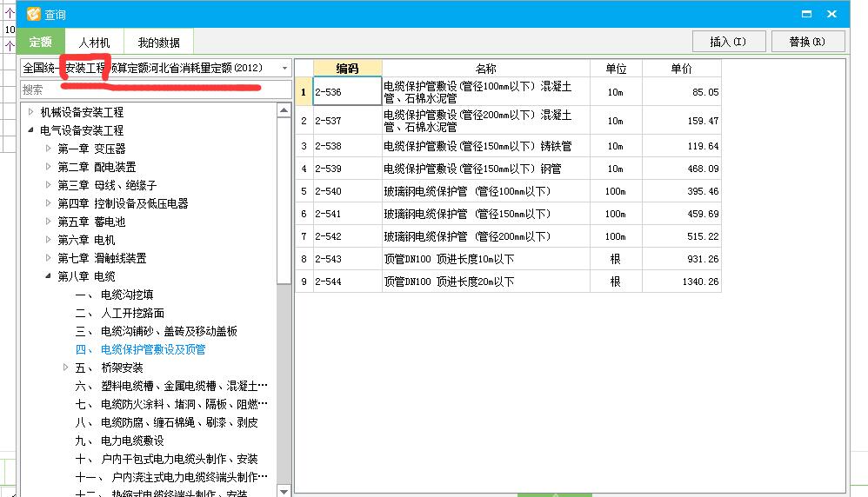Click price cell 468.09

[x=682, y=169]
